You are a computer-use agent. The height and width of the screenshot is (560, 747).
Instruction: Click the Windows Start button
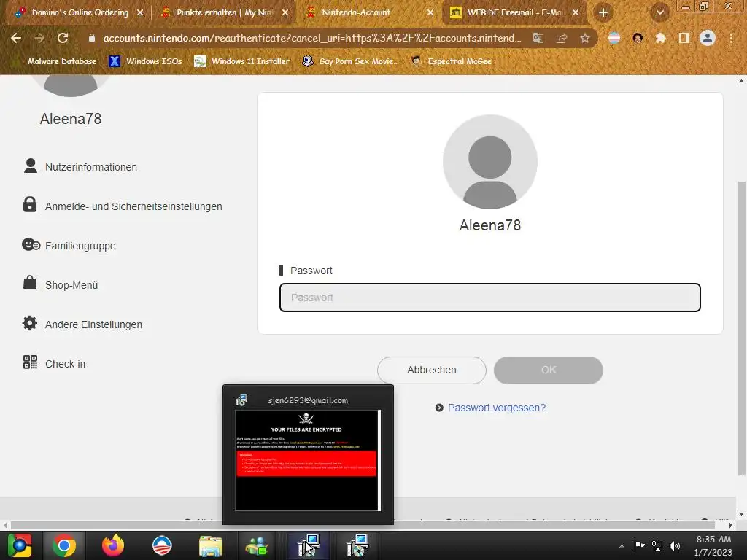[20, 545]
